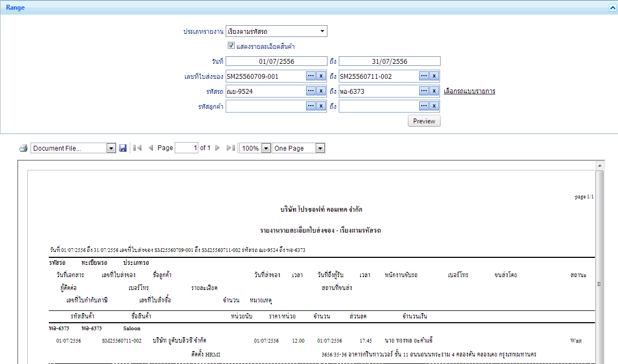Clear the starting เลขที่ใบส่งของ SM25560709-001
Screen dimensions: 618x364
(321, 76)
